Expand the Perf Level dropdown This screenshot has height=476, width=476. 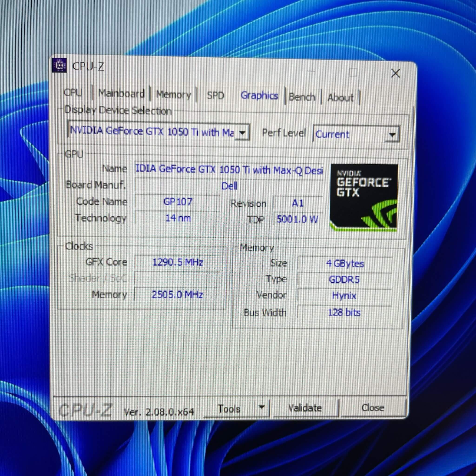pos(392,135)
